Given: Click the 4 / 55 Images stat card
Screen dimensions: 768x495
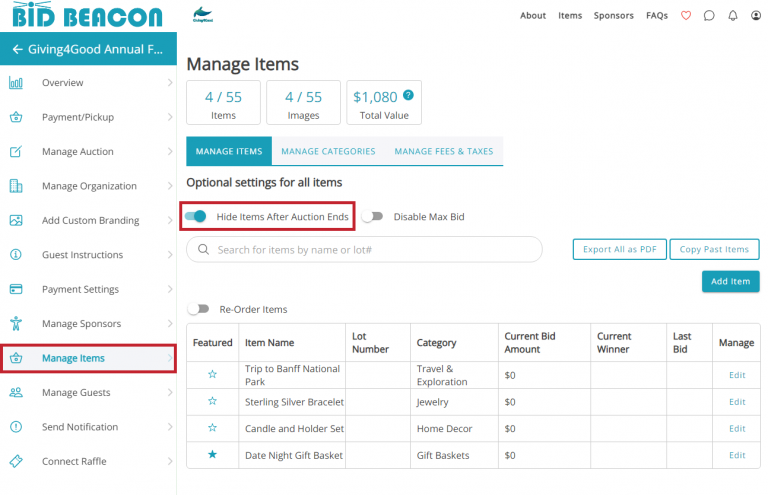Looking at the screenshot, I should click(x=303, y=102).
